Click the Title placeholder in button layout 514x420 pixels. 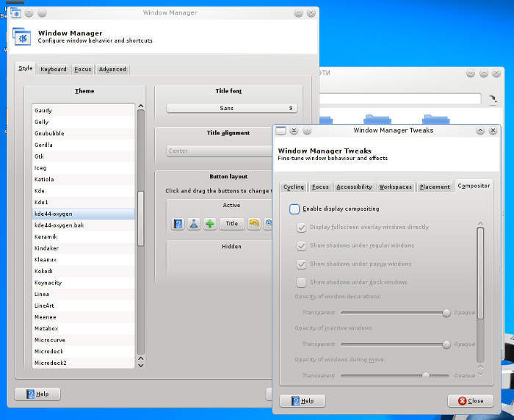(232, 224)
